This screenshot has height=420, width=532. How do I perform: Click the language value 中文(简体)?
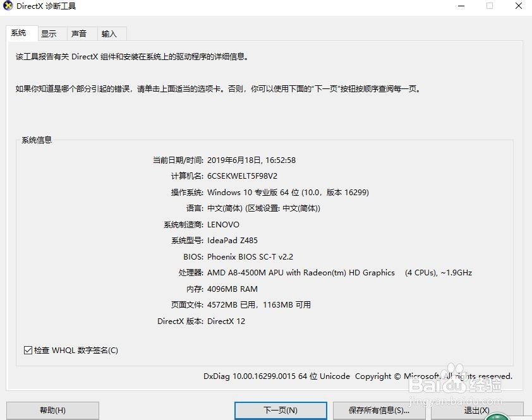pos(263,208)
